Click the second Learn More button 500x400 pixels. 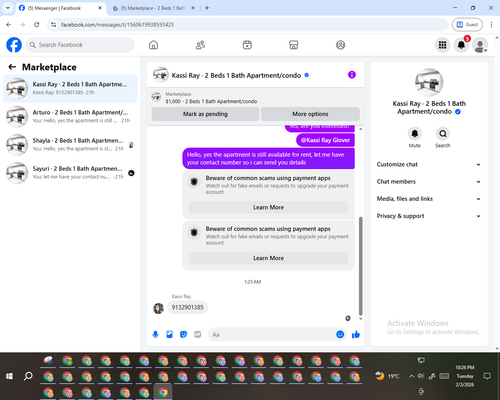tap(268, 258)
